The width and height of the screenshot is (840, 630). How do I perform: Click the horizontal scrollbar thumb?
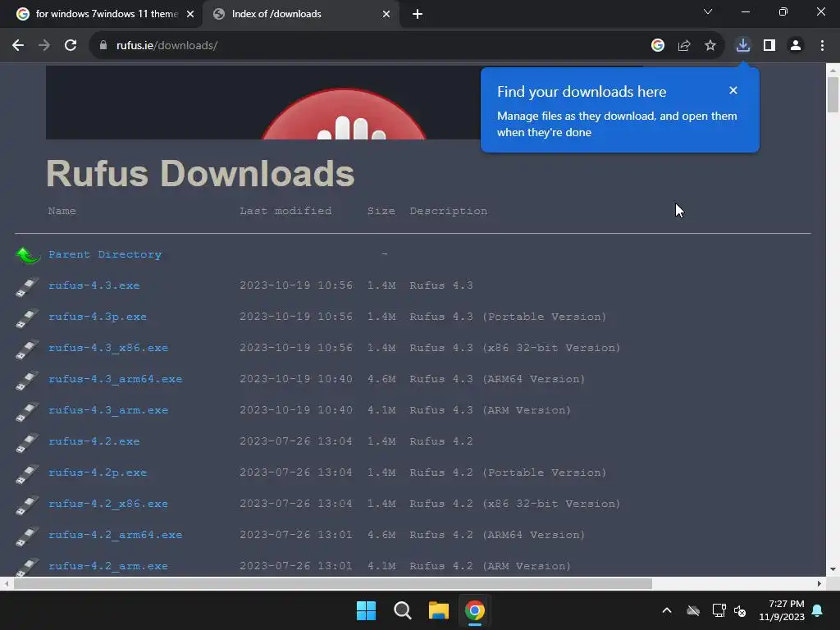pyautogui.click(x=333, y=583)
